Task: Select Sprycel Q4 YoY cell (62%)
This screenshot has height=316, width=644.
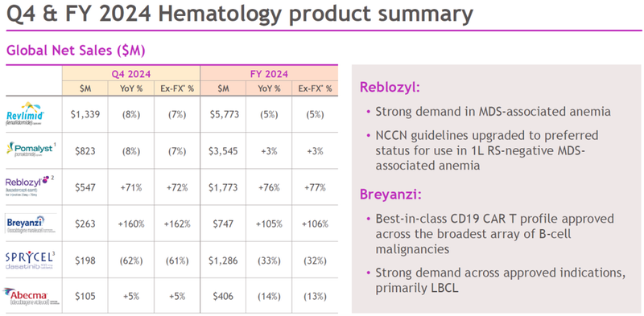Action: tap(131, 261)
